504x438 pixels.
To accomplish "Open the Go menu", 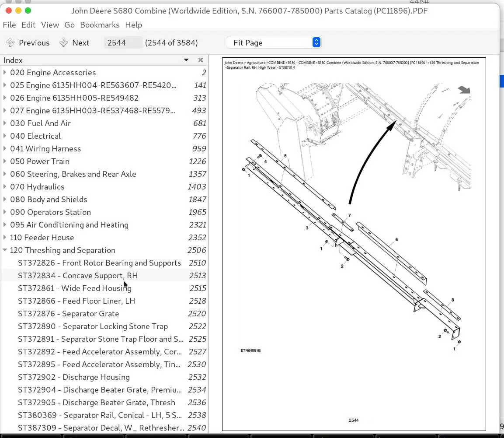I will coord(70,25).
